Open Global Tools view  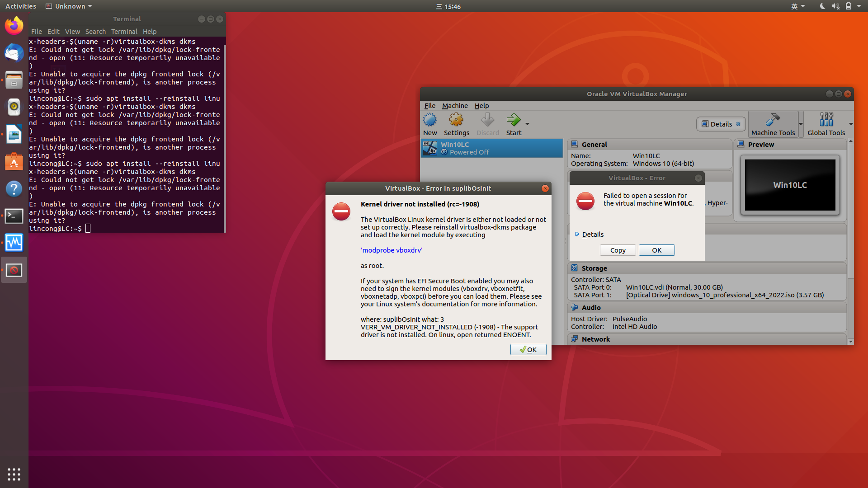826,123
